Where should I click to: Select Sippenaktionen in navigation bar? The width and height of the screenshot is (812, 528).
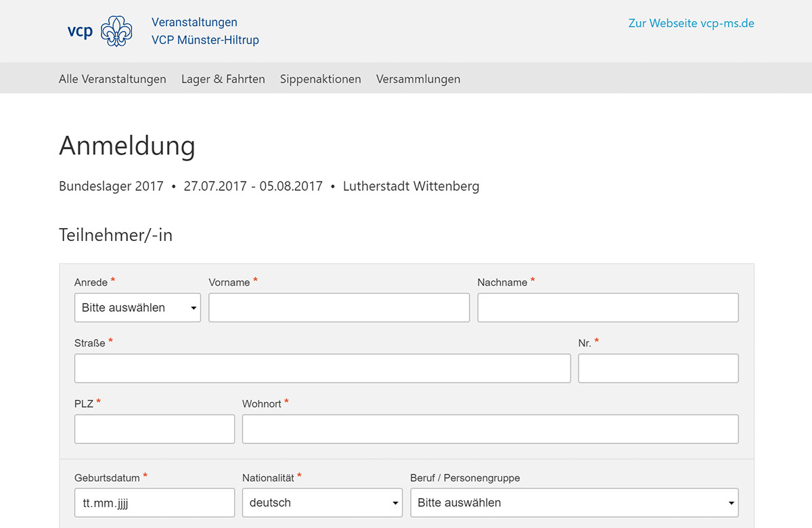(x=321, y=79)
